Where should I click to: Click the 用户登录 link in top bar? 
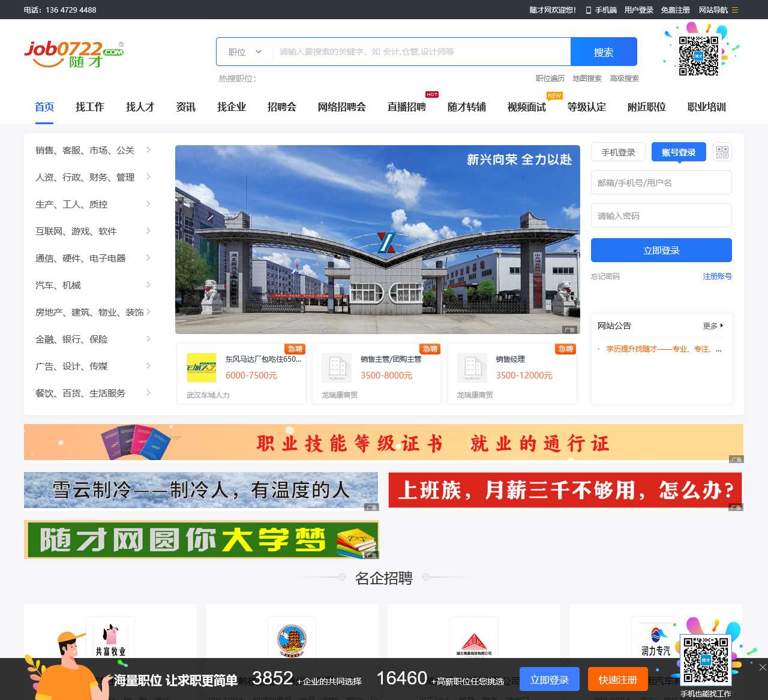(x=639, y=10)
